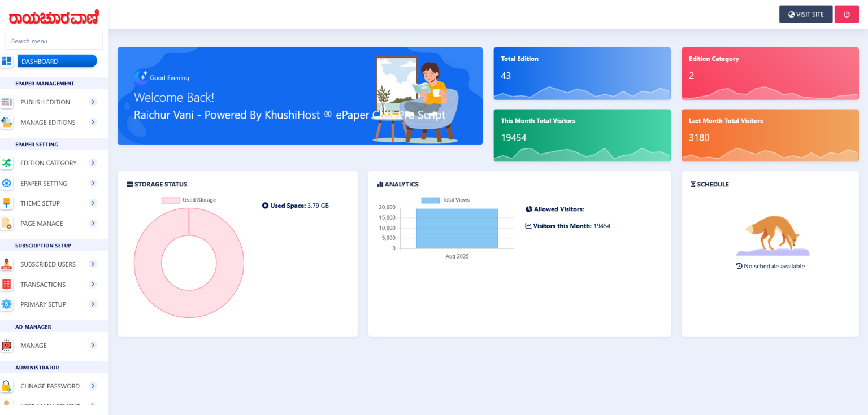Viewport: 868px width, 415px height.
Task: Click the Transactions checklist icon
Action: [7, 285]
